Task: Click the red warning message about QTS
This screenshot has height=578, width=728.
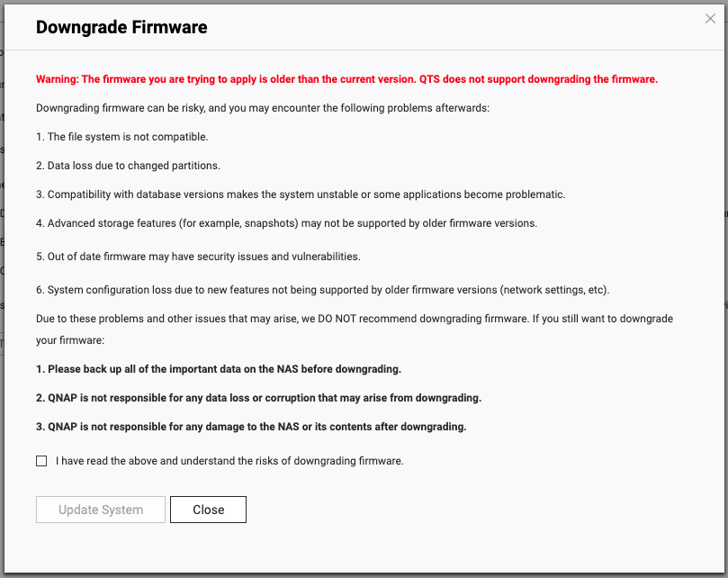Action: (346, 79)
